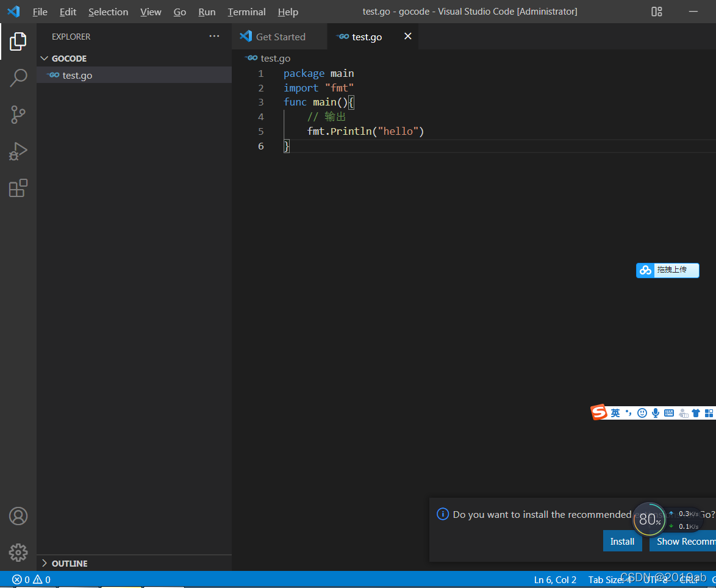This screenshot has width=716, height=588.
Task: Toggle Sogou English/Chinese mode button
Action: pyautogui.click(x=615, y=413)
